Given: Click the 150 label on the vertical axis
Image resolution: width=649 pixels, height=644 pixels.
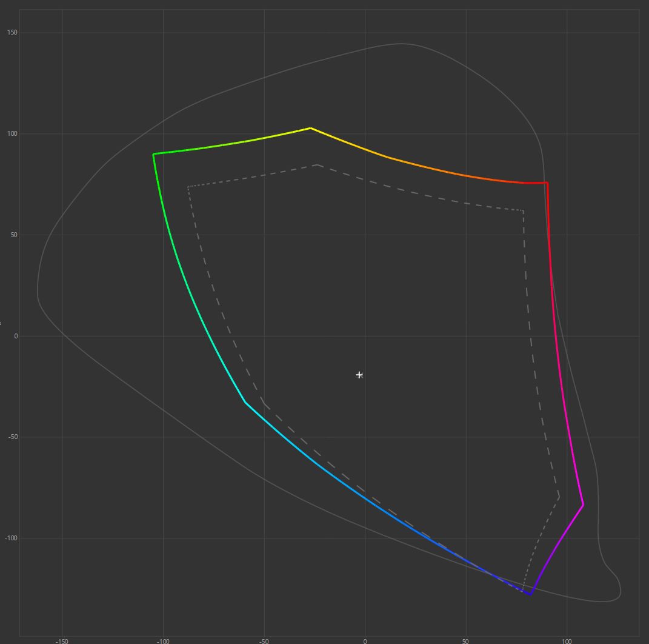Looking at the screenshot, I should 12,33.
